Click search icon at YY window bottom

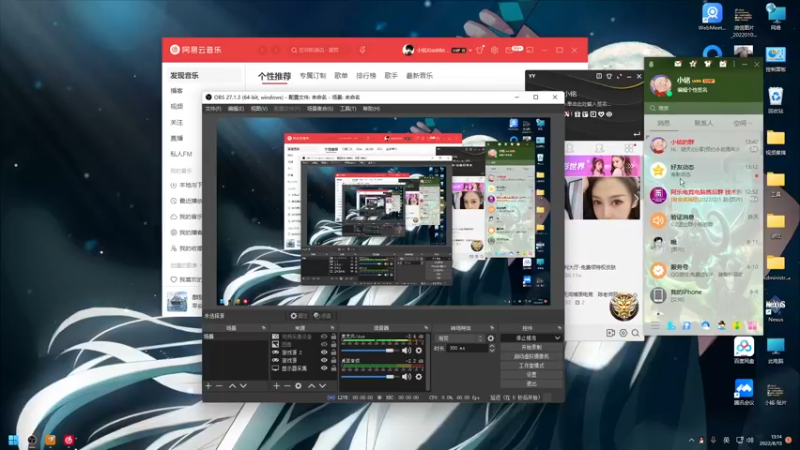(x=636, y=333)
